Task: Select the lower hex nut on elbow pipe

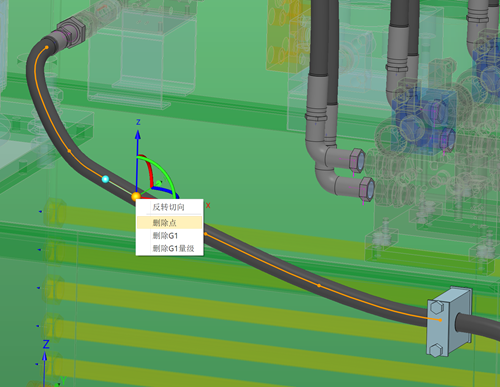Action: 366,189
